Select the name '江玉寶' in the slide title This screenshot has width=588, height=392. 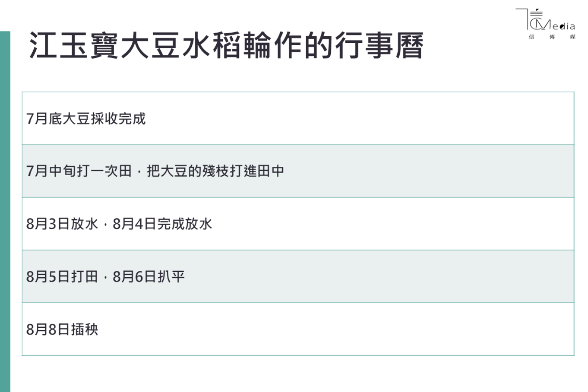[74, 46]
